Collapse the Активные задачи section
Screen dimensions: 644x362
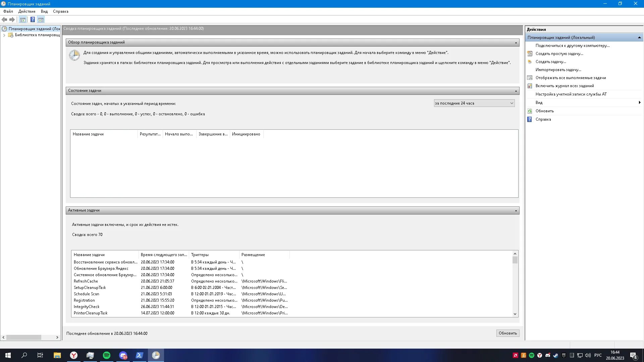(516, 210)
